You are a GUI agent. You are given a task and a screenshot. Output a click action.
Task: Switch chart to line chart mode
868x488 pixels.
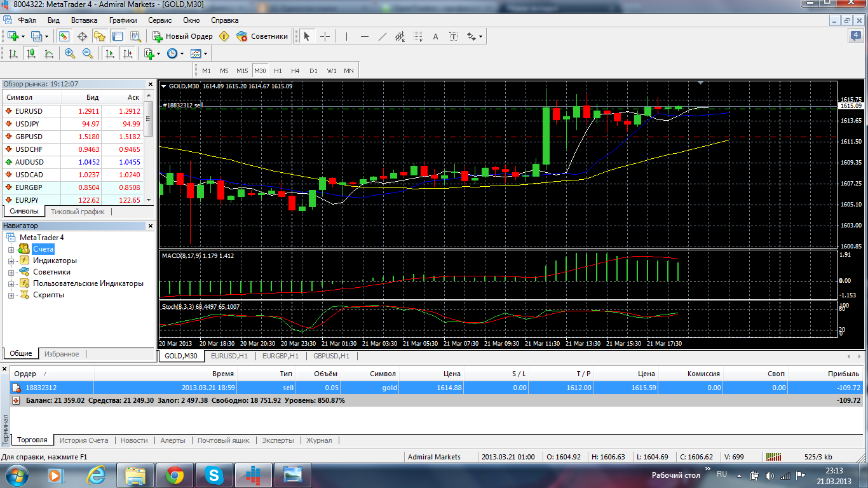(49, 54)
